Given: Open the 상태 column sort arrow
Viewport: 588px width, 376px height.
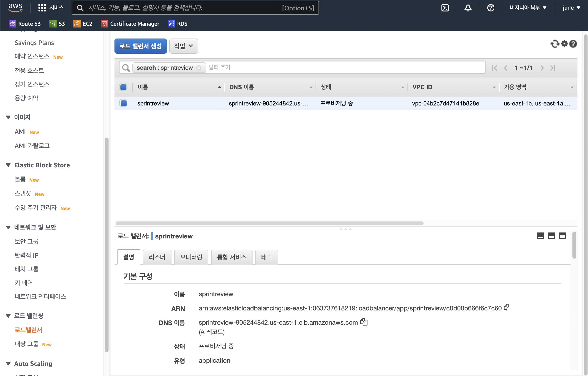Looking at the screenshot, I should (x=403, y=87).
